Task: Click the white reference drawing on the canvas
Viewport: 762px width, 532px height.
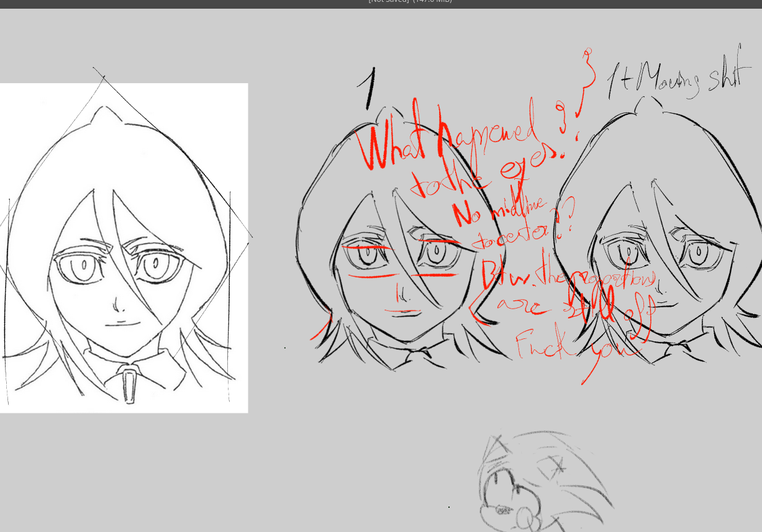Action: pyautogui.click(x=124, y=248)
